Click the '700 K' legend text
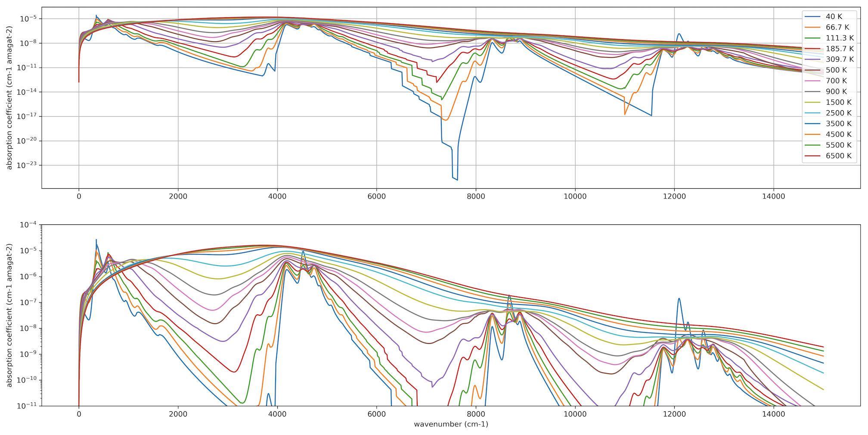This screenshot has width=868, height=435. (836, 81)
